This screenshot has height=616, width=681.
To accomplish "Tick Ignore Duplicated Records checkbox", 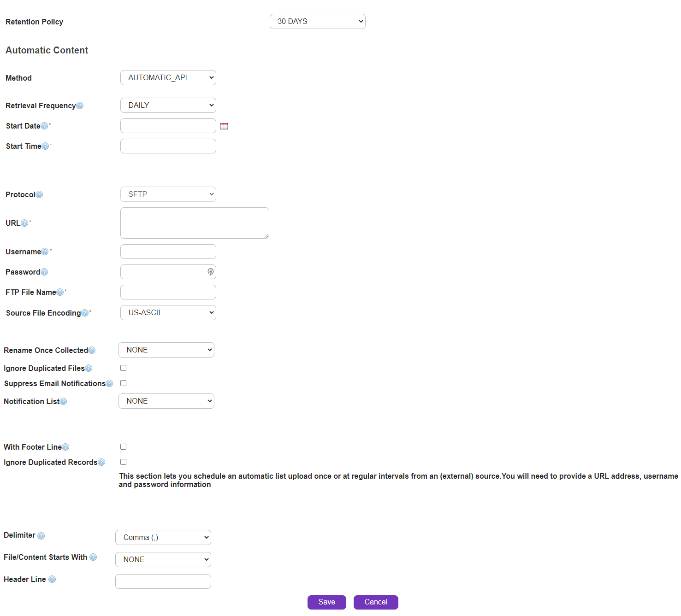I will [x=123, y=462].
